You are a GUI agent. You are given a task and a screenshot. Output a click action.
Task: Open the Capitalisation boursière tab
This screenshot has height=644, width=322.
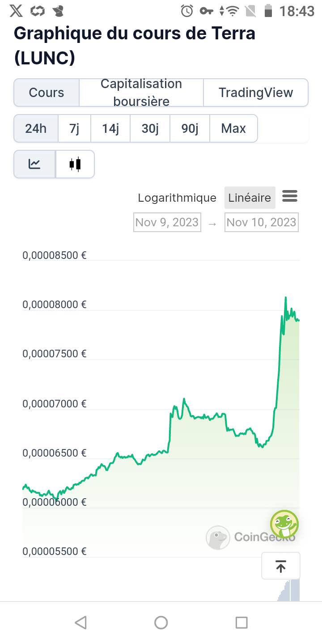coord(141,93)
